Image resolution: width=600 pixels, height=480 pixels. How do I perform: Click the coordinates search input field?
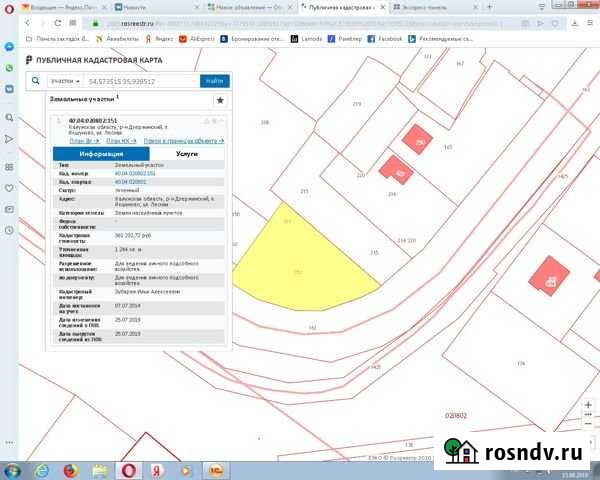[x=140, y=81]
